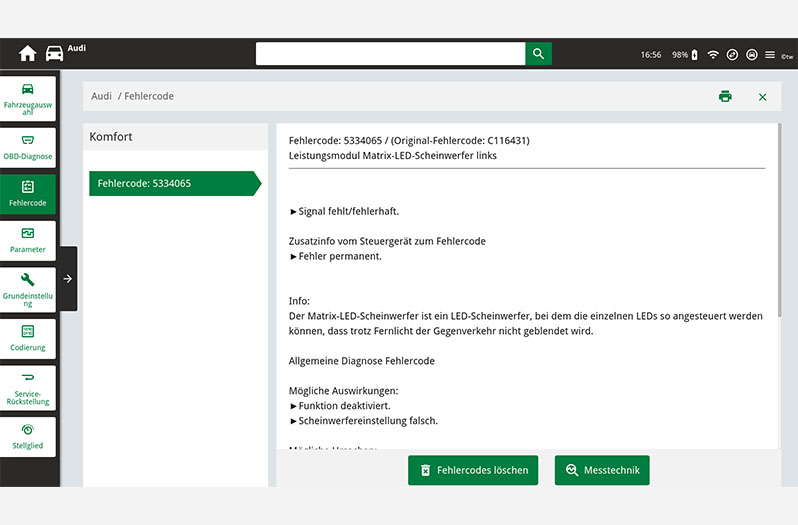Viewport: 798px width, 525px height.
Task: Click into the top search field
Action: (x=390, y=54)
